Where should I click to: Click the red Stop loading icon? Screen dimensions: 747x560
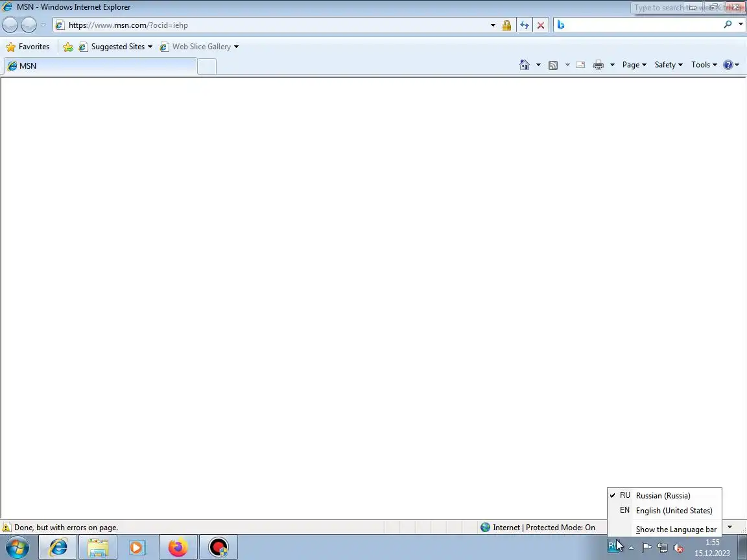click(541, 25)
